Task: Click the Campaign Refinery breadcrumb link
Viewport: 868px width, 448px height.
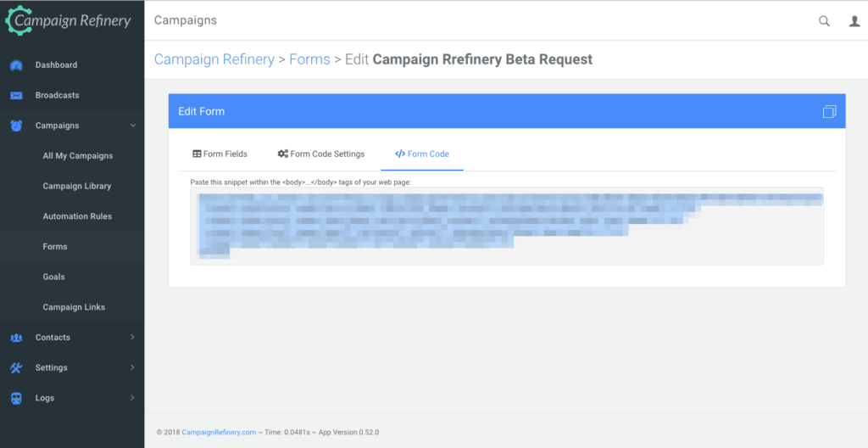Action: point(214,59)
